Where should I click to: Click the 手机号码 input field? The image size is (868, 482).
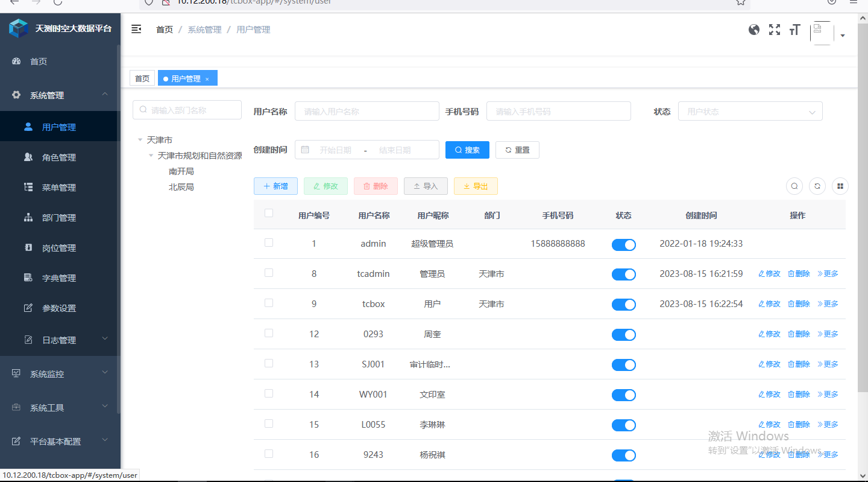coord(558,111)
